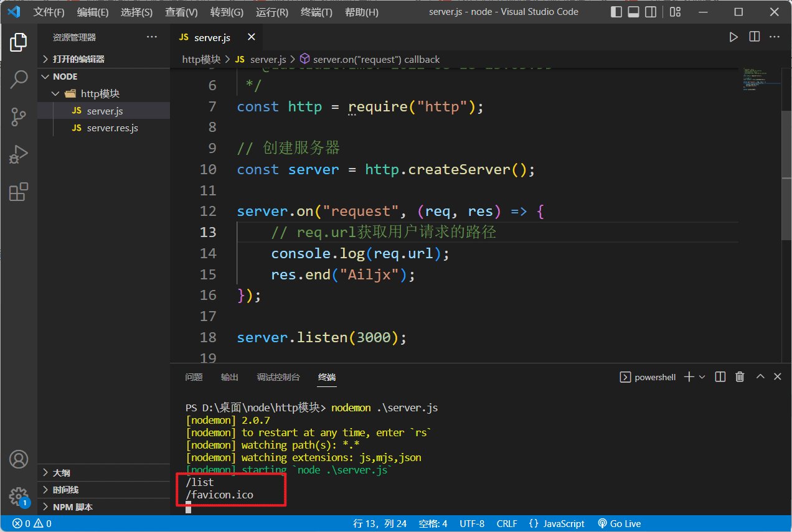Switch to the 输出 panel tab

pos(229,377)
